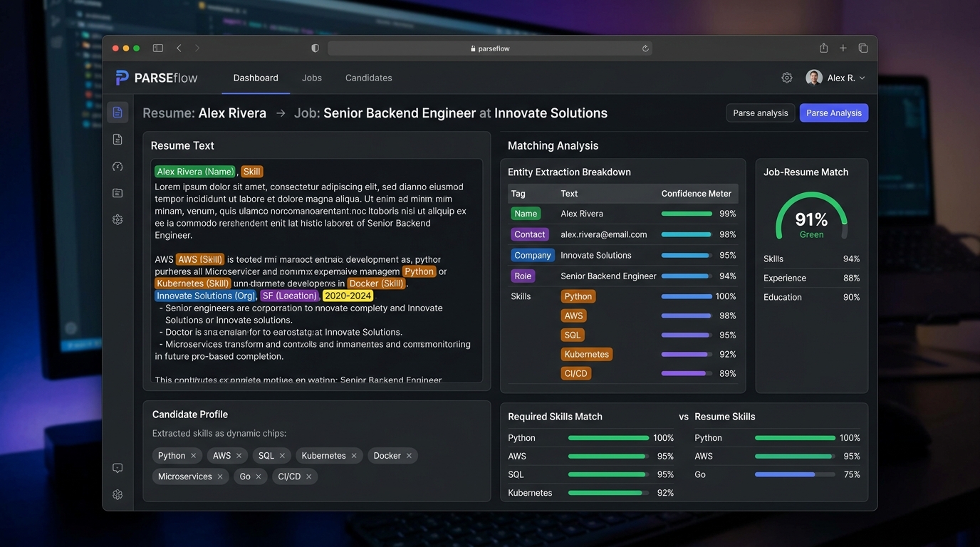Viewport: 980px width, 547px height.
Task: Open the chat feedback icon in sidebar
Action: 118,468
